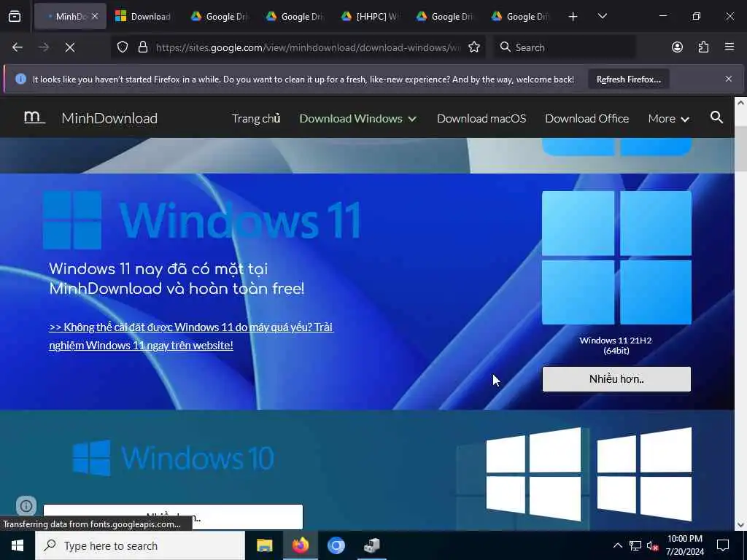
Task: Open the Windows 11 website trial link
Action: tap(191, 335)
